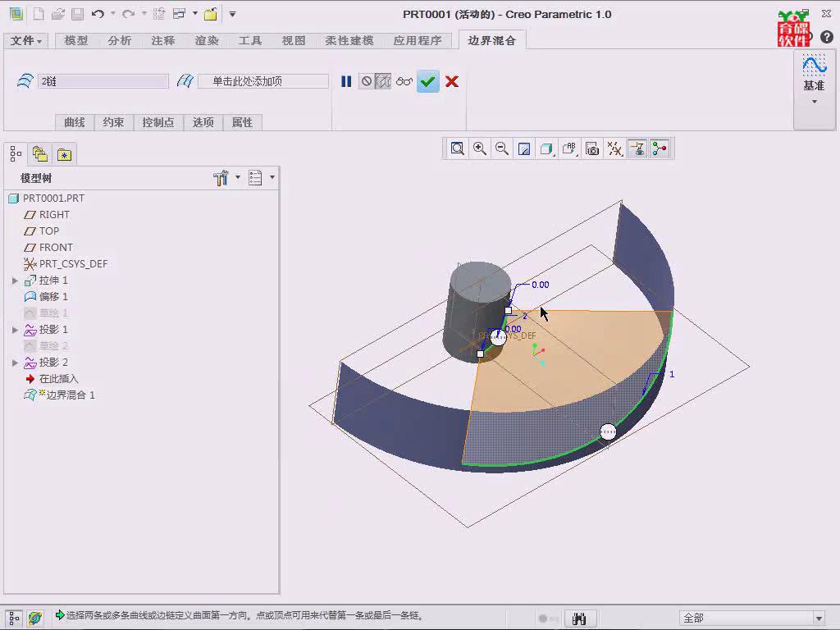Open the customize quick access toolbar dropdown
This screenshot has height=630, width=840.
click(232, 14)
